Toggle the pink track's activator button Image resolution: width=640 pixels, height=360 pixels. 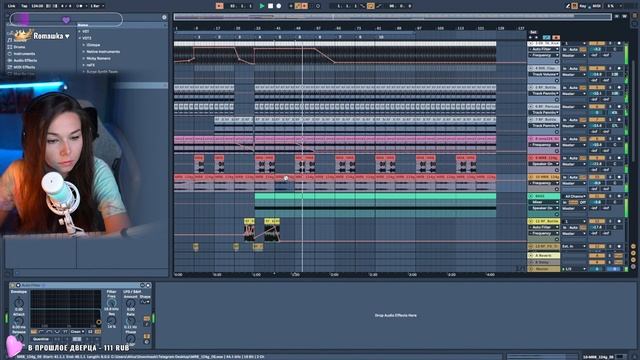pos(597,139)
